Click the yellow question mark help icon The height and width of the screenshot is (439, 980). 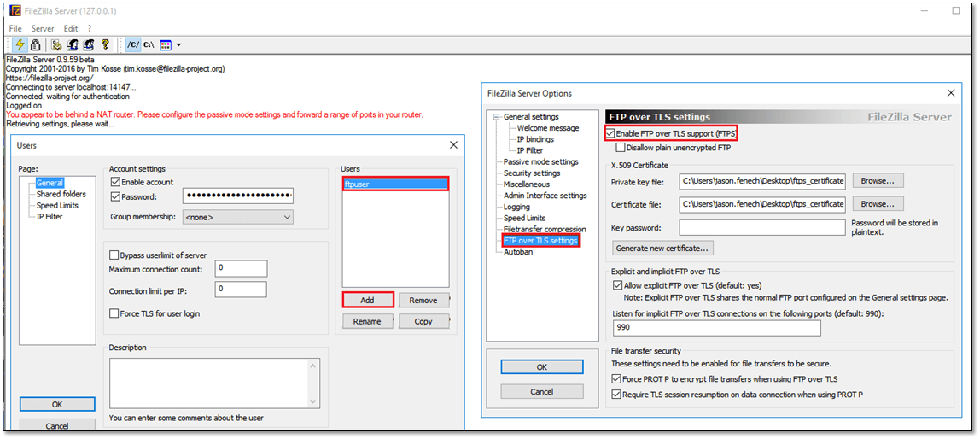(105, 45)
